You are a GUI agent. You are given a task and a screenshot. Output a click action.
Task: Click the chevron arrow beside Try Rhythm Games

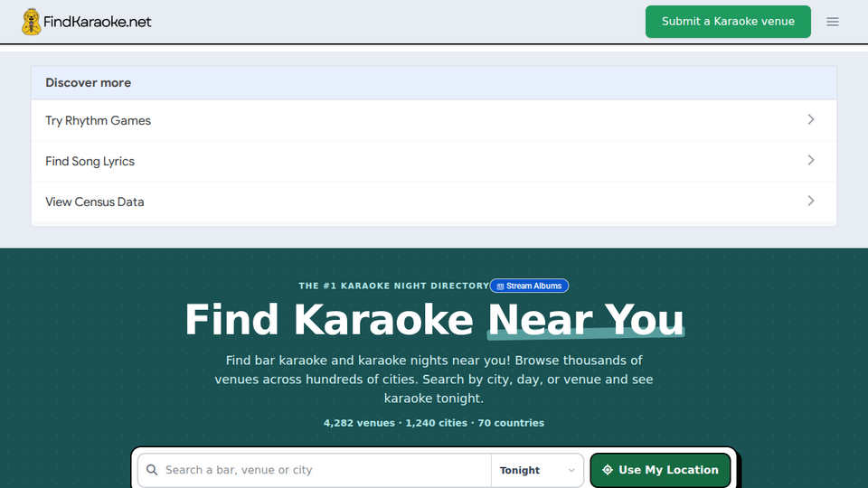point(811,119)
